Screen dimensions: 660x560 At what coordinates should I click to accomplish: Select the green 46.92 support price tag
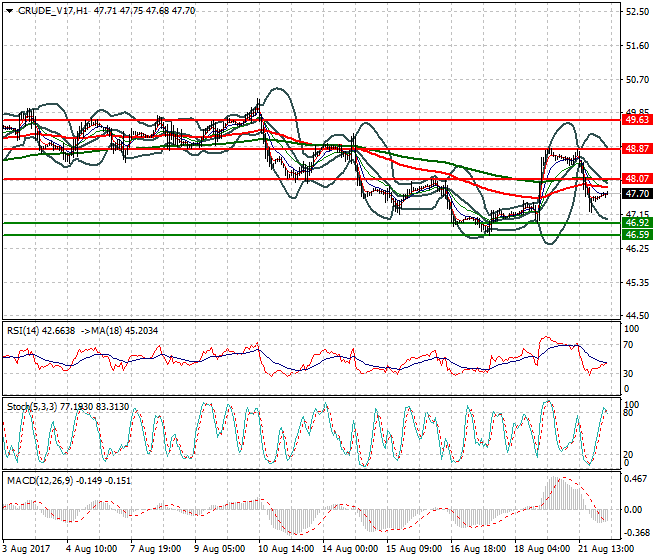coord(636,223)
